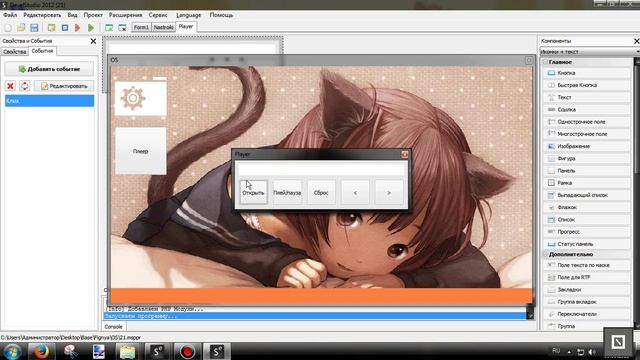Viewport: 640px width, 360px height.
Task: Select the Ссылка component
Action: (587, 109)
